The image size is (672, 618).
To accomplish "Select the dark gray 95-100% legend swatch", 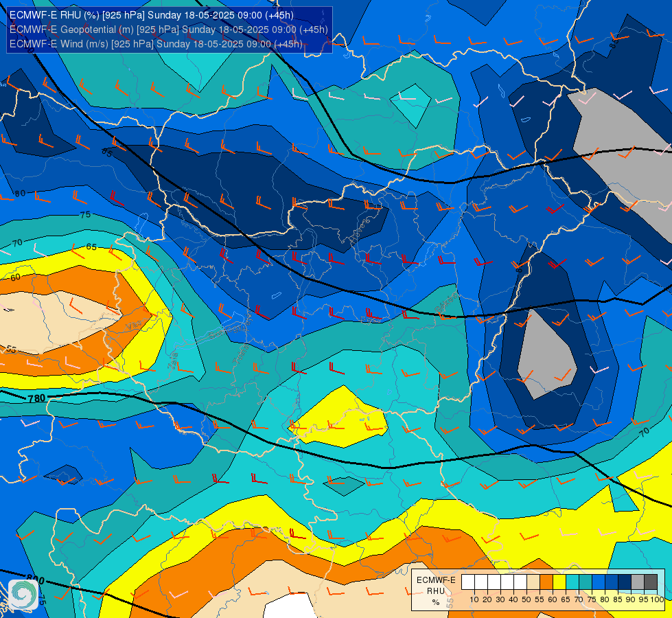I will 651,582.
